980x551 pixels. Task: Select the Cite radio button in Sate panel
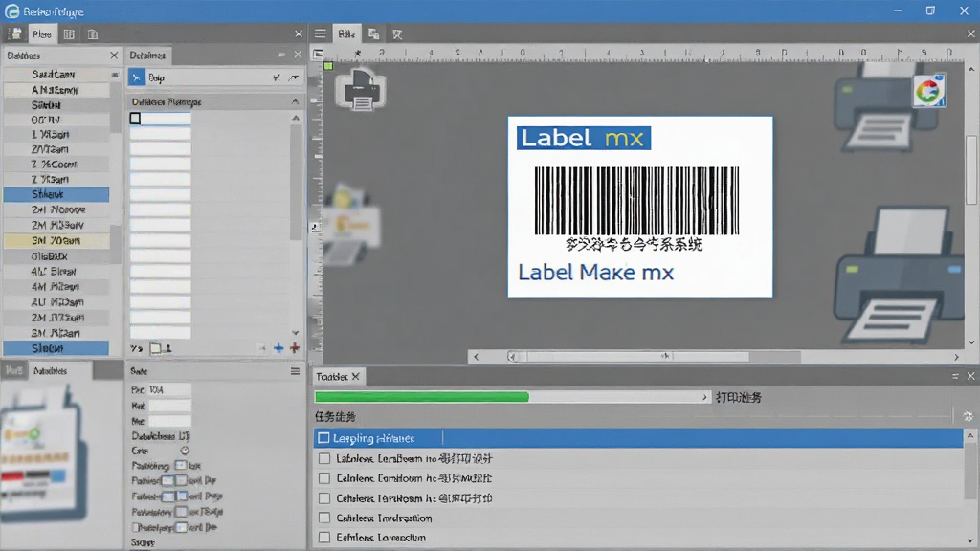185,451
